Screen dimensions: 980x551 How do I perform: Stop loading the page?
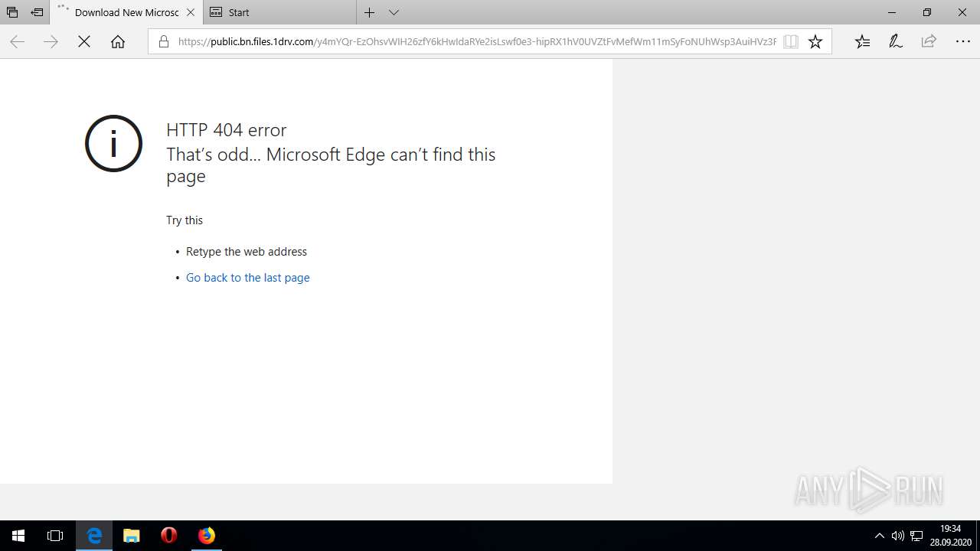84,42
